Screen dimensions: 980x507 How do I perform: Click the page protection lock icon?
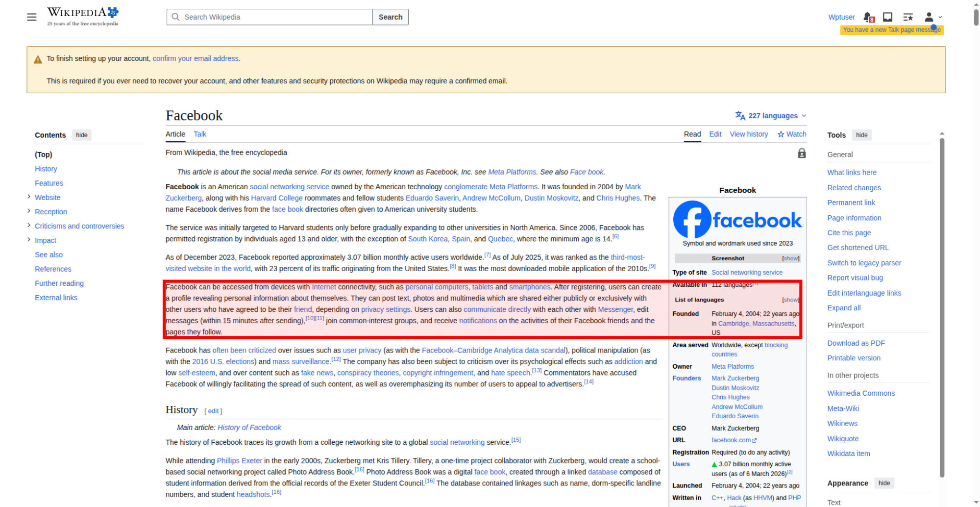point(802,153)
